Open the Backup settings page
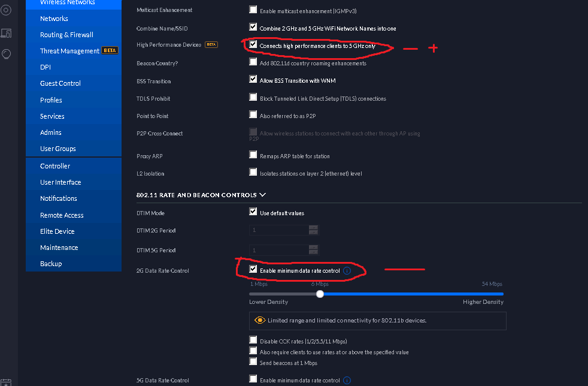 click(x=51, y=264)
